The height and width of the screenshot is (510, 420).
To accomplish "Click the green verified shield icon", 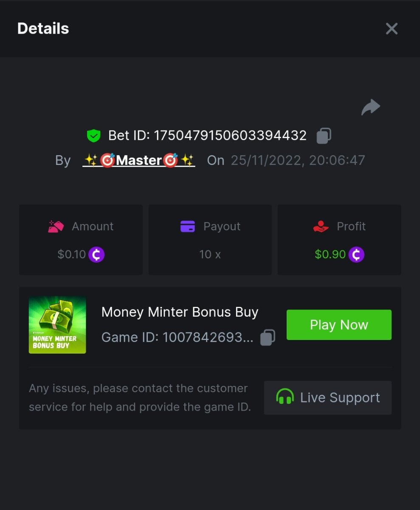I will pos(93,136).
